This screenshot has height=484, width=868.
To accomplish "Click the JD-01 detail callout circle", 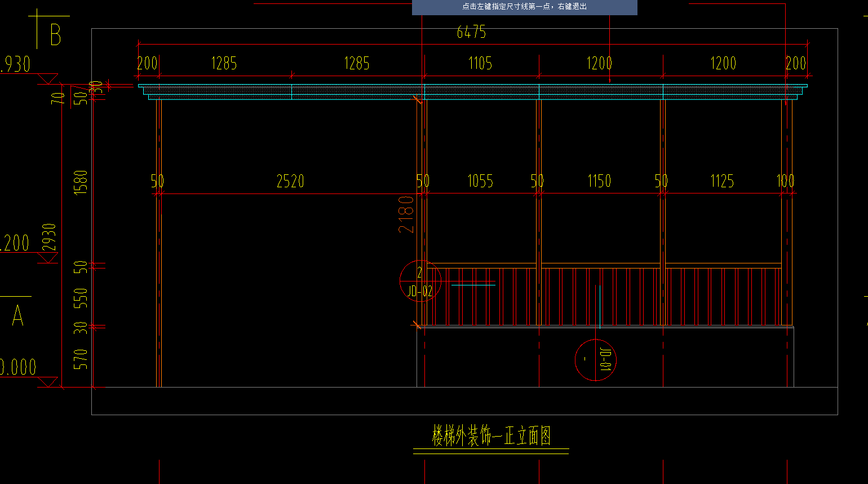I will (x=596, y=360).
